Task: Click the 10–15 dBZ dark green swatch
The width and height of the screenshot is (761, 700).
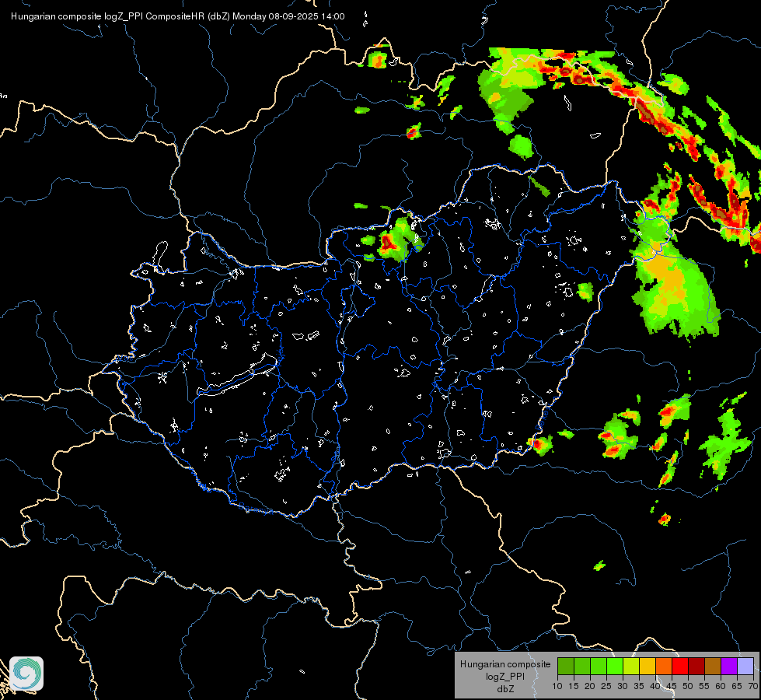Action: pyautogui.click(x=566, y=666)
